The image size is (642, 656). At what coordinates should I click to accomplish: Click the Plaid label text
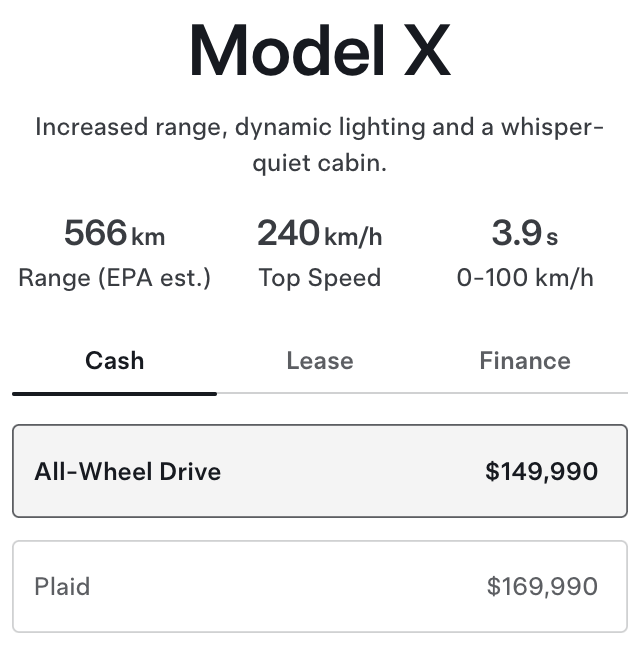(x=62, y=587)
